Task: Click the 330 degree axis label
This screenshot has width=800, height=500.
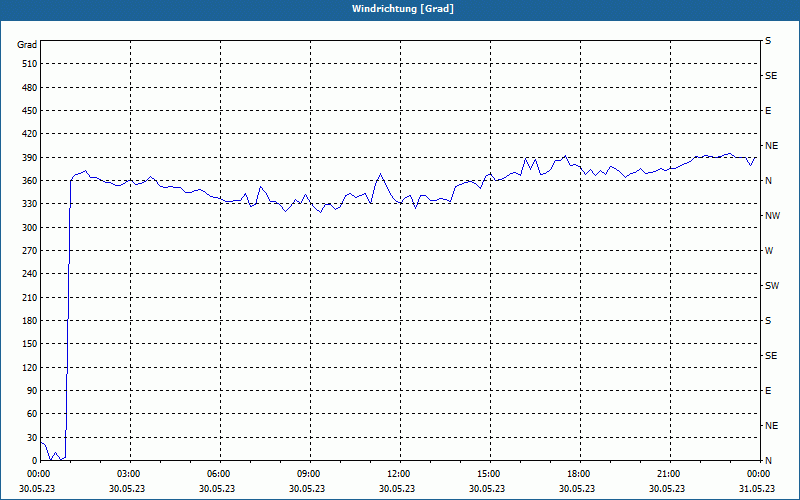Action: (x=30, y=204)
